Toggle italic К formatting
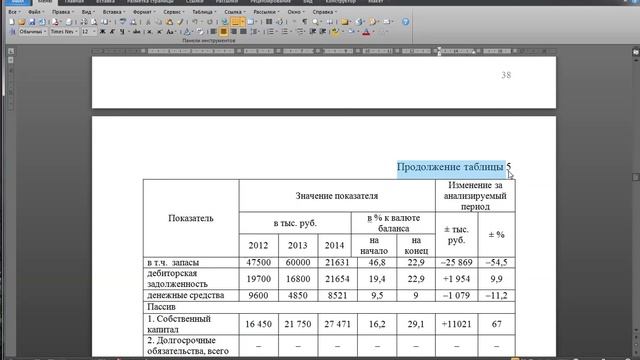The width and height of the screenshot is (640, 360). point(112,31)
